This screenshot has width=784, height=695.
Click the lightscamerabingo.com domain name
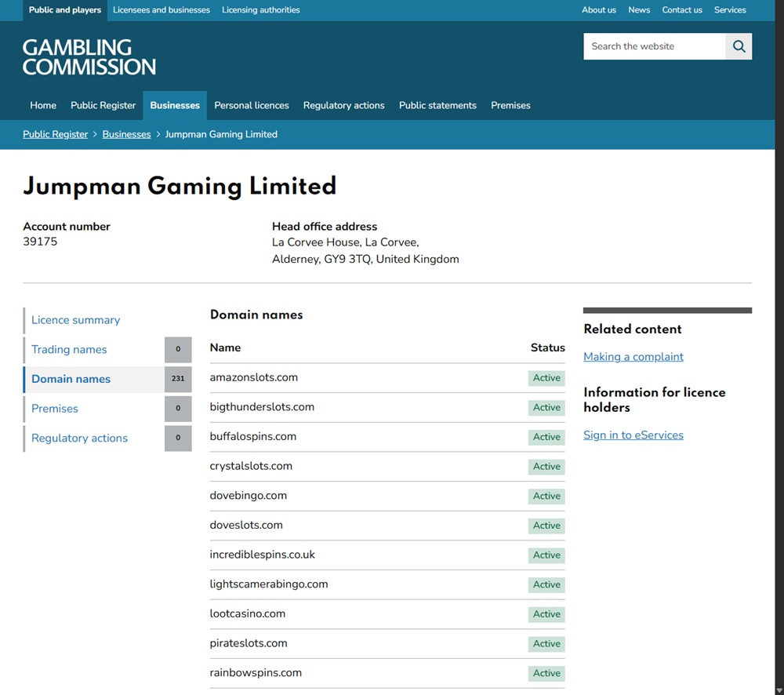[x=269, y=584]
